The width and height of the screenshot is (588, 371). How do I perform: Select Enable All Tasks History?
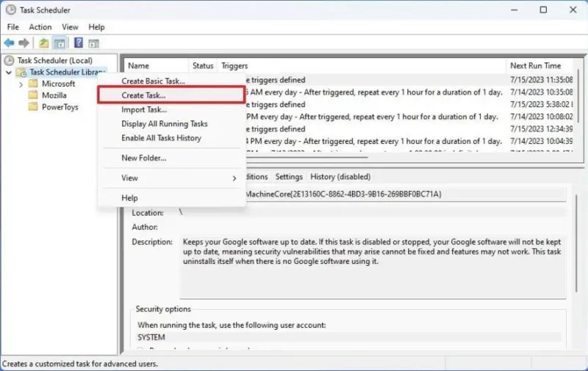[x=172, y=138]
